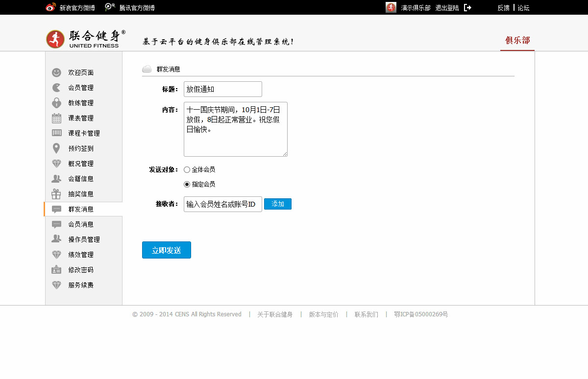The height and width of the screenshot is (379, 588).
Task: Click the Sina Weibo icon in top bar
Action: tap(50, 7)
